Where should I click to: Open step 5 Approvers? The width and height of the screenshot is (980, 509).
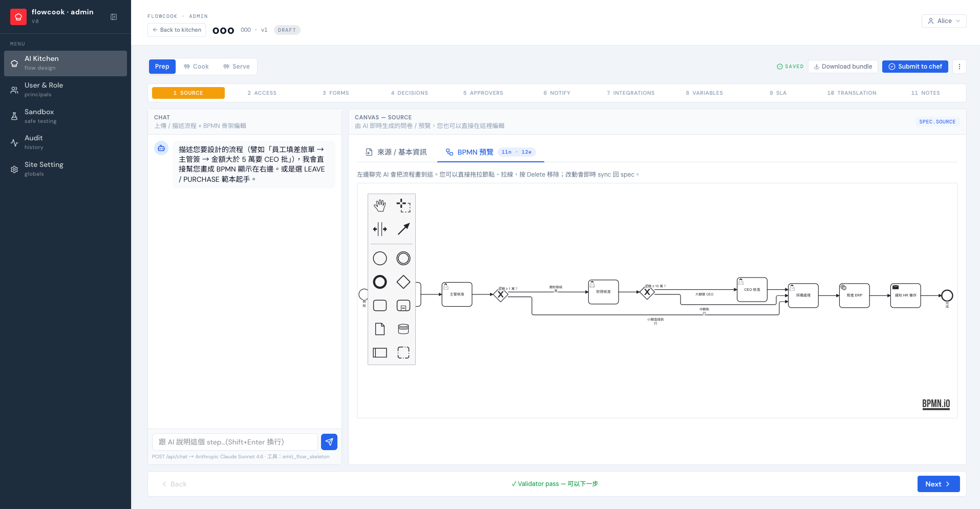(x=483, y=93)
